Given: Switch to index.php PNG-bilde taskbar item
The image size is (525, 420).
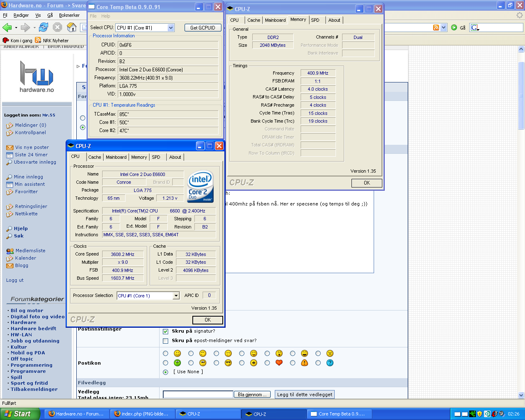Looking at the screenshot, I should click(x=143, y=414).
